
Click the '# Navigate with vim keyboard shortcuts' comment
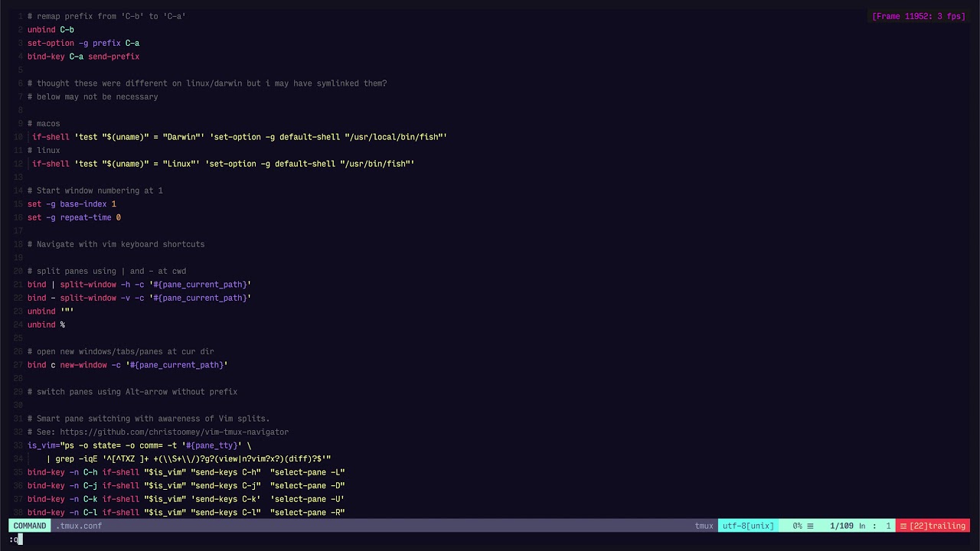click(116, 244)
